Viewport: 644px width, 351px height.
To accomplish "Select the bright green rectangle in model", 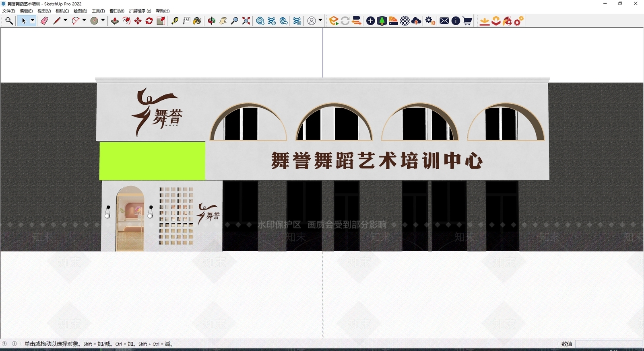I will (152, 161).
